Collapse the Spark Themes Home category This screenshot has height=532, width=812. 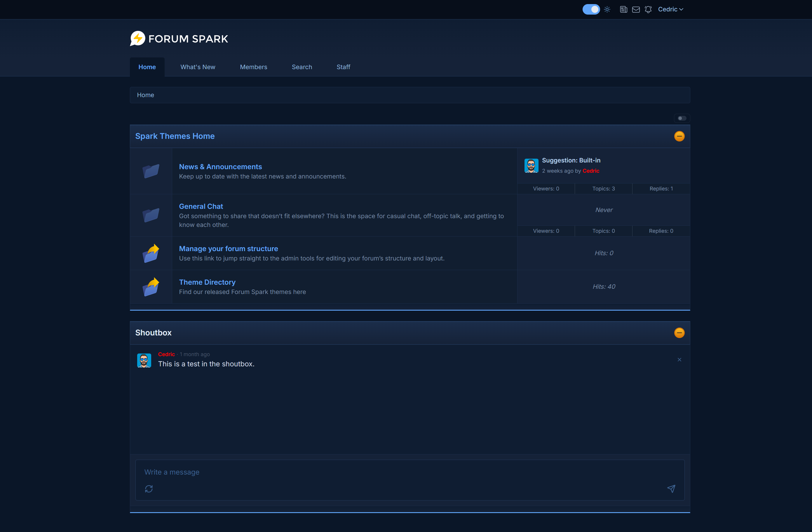click(679, 136)
